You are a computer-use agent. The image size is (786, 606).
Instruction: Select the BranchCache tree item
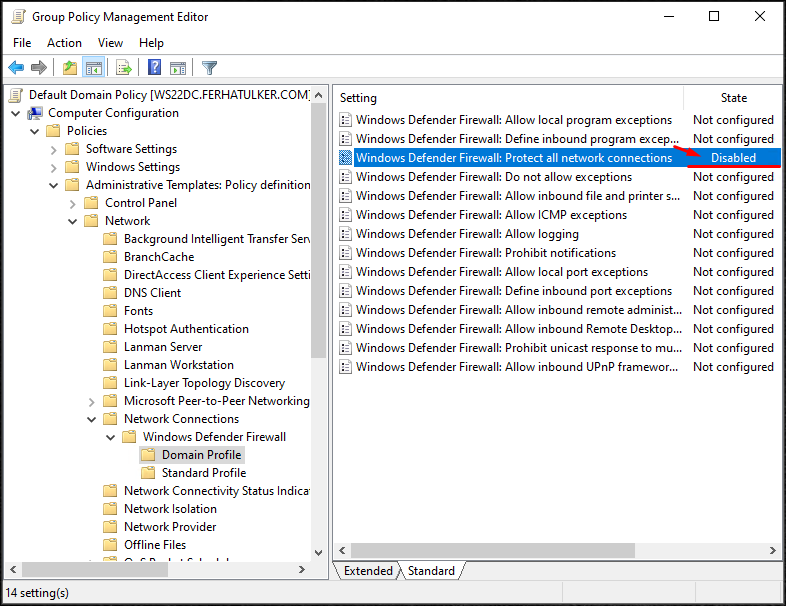pos(159,257)
